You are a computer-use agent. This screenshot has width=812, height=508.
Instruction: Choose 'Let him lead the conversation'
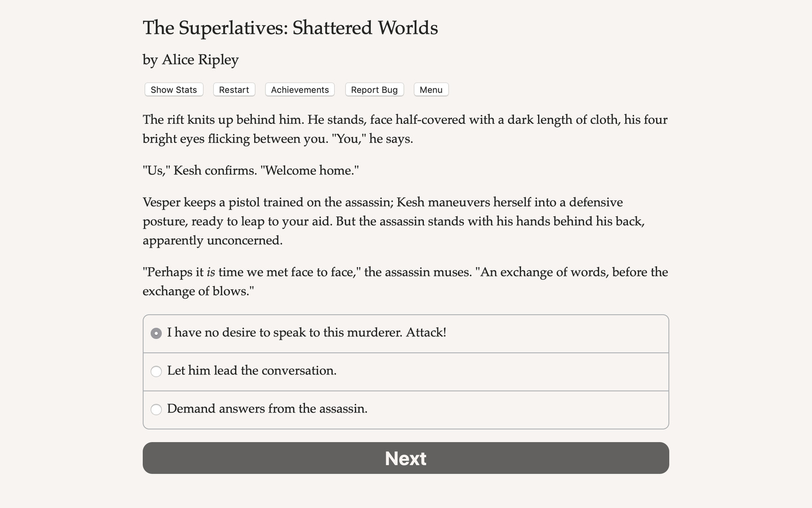(x=252, y=371)
